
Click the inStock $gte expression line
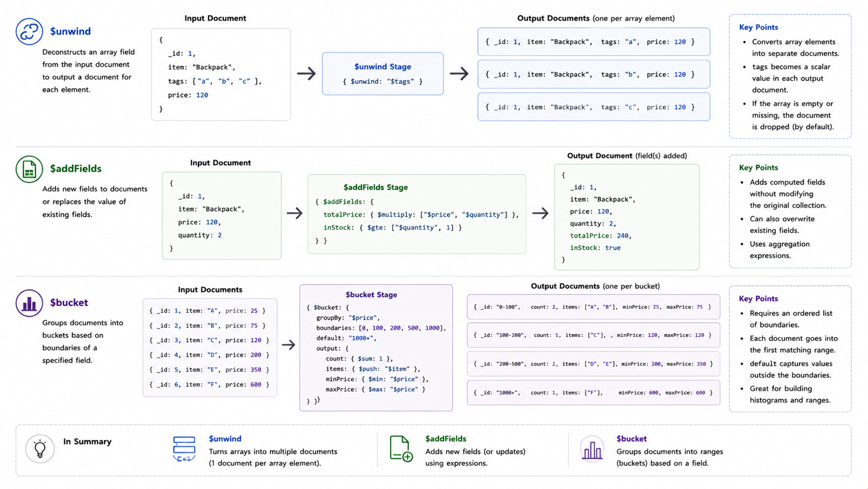pyautogui.click(x=392, y=228)
